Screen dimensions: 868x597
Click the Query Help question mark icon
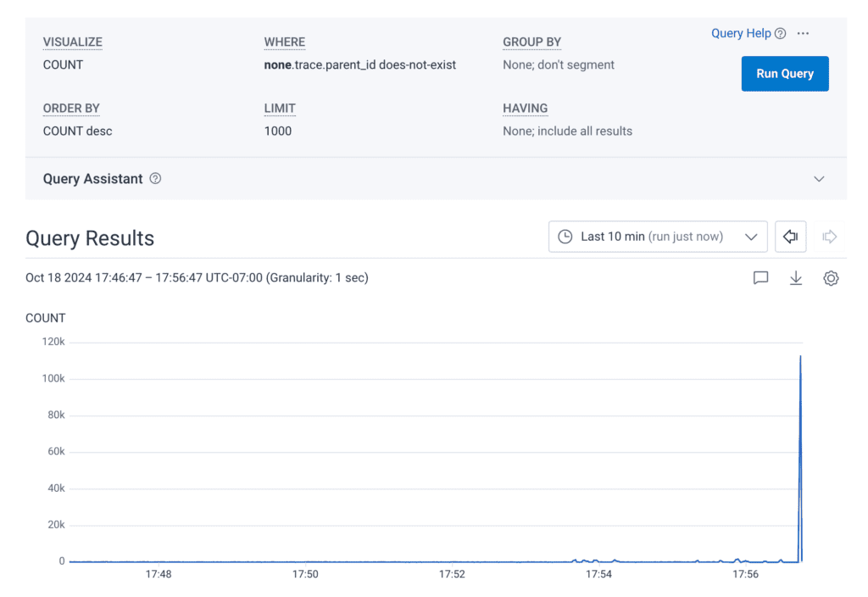click(x=781, y=34)
